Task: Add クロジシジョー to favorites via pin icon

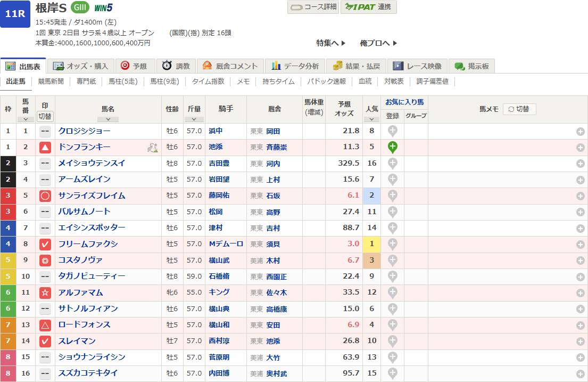Action: point(392,131)
